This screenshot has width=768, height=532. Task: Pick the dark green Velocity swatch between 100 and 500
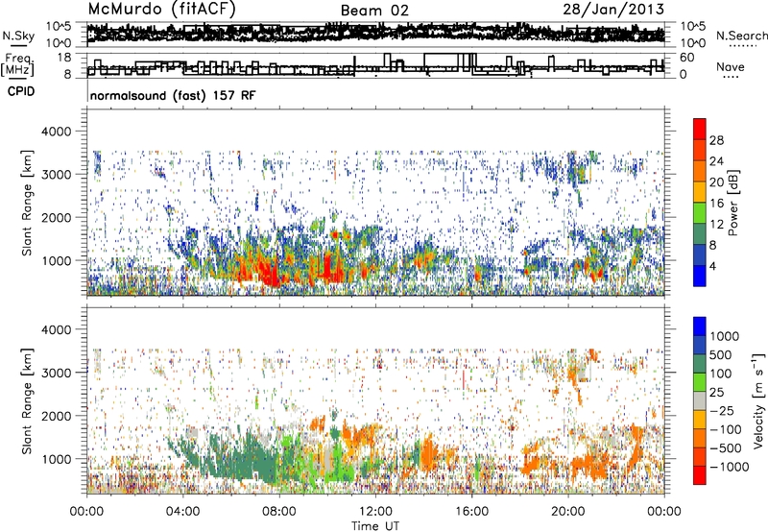[x=700, y=364]
